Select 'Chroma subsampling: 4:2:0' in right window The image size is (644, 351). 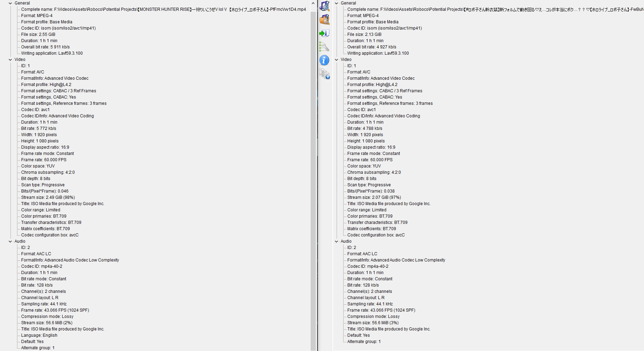click(374, 172)
